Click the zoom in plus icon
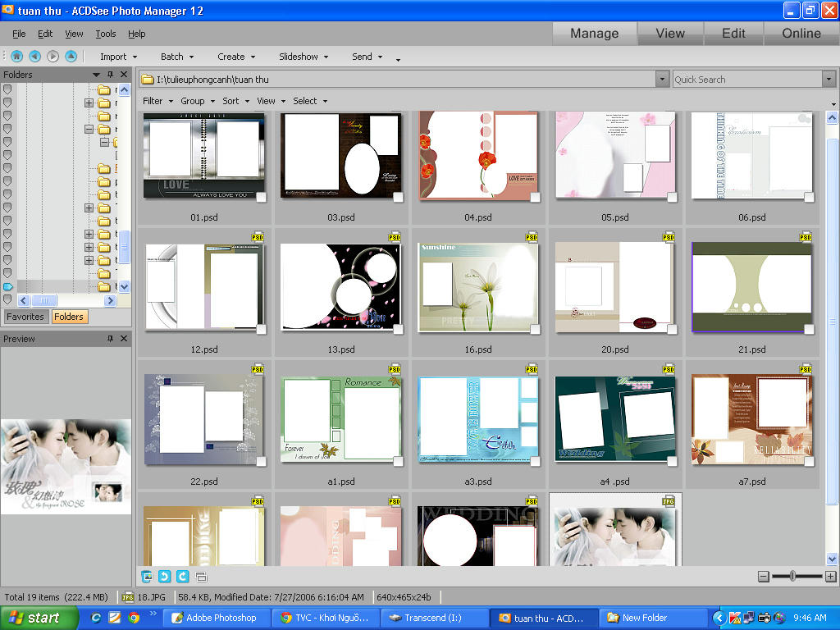This screenshot has width=840, height=630. tap(830, 577)
